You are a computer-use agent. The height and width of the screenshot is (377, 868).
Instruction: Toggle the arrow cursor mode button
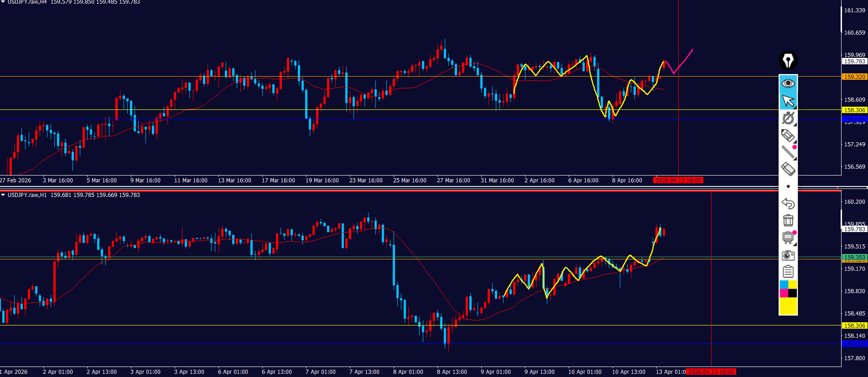click(x=788, y=101)
